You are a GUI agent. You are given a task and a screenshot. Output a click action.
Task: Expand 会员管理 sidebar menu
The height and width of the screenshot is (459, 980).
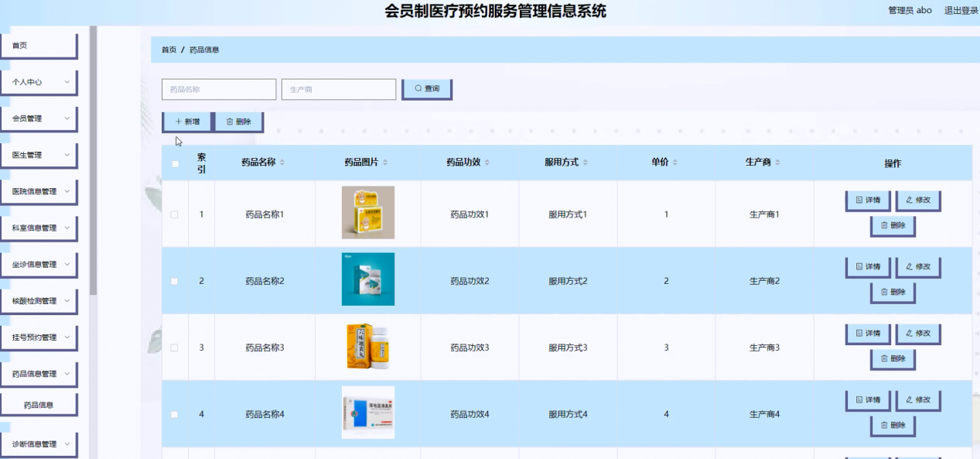click(39, 118)
